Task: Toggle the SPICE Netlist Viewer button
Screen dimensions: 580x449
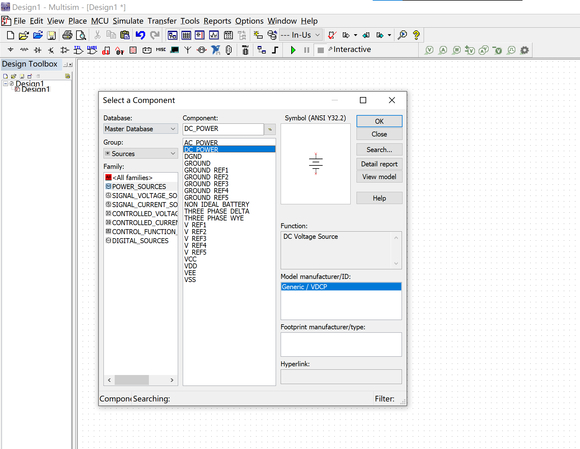Action: pos(200,35)
